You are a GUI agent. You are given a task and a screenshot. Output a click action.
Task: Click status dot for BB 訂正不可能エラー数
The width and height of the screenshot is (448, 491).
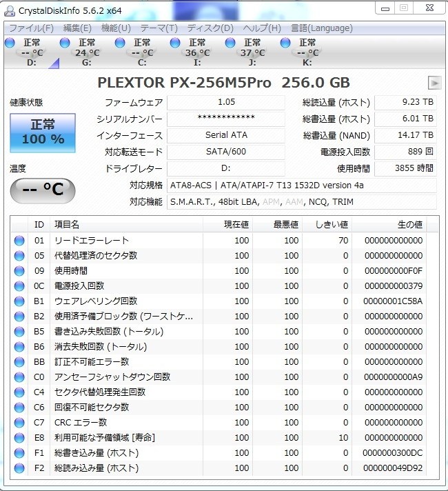click(19, 361)
